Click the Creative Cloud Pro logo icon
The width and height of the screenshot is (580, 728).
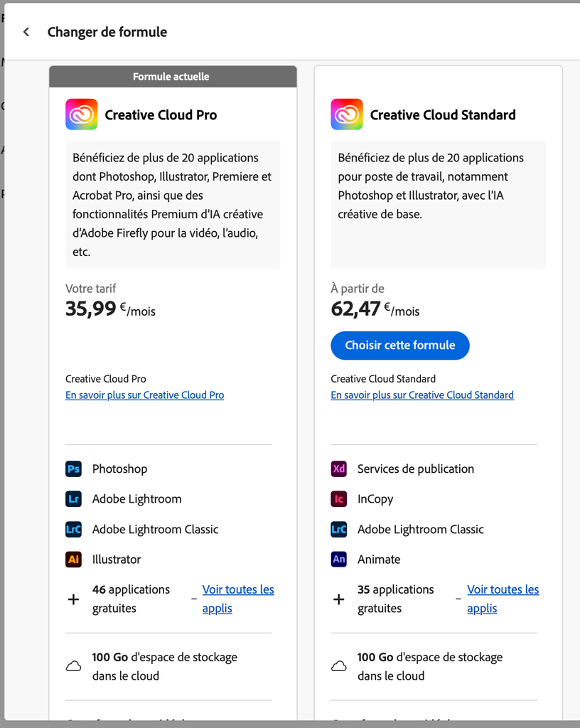pos(82,114)
